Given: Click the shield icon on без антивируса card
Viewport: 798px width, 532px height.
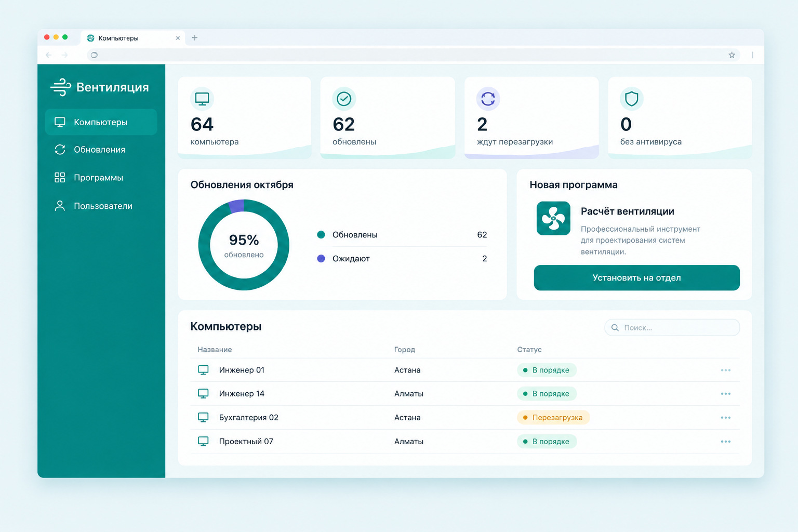Looking at the screenshot, I should tap(631, 99).
